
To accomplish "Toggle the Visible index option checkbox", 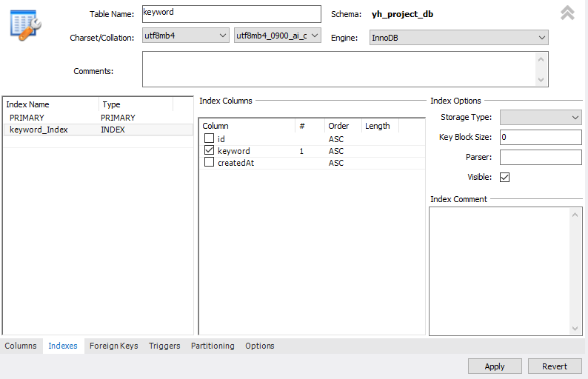I will pos(505,177).
